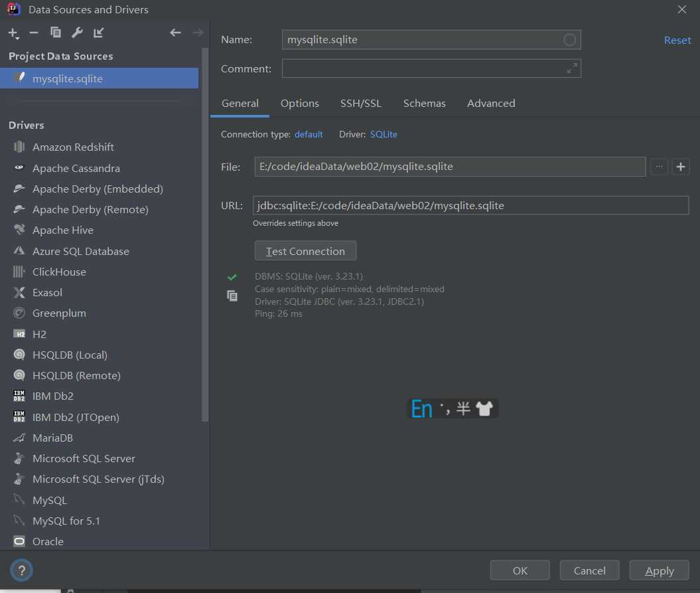Click the IME punctuation mode icon

coord(445,408)
